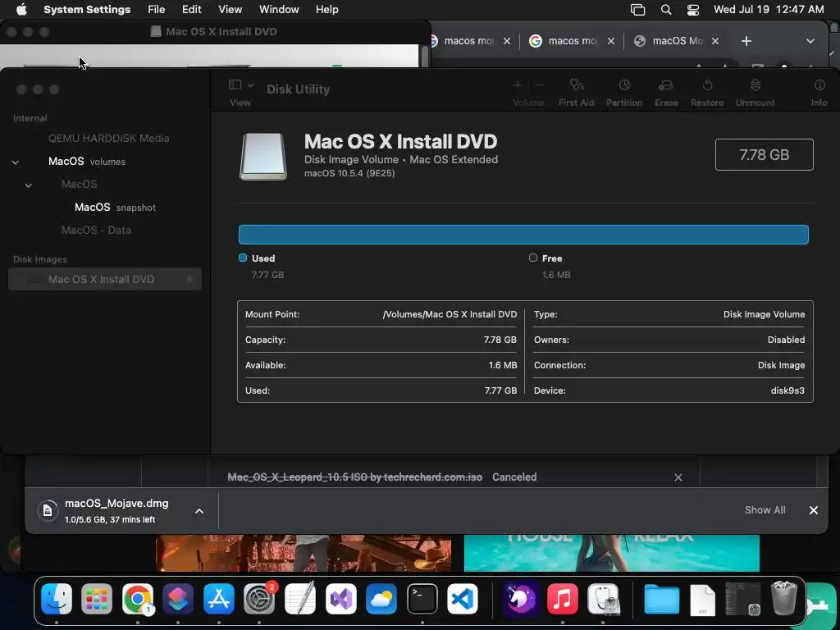Image resolution: width=840 pixels, height=630 pixels.
Task: Eject Mac OS X Install DVD from the sidebar
Action: click(189, 279)
